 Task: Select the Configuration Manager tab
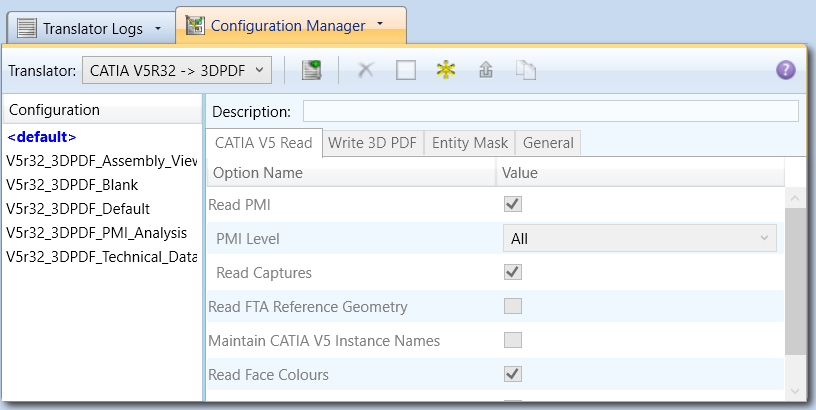290,25
